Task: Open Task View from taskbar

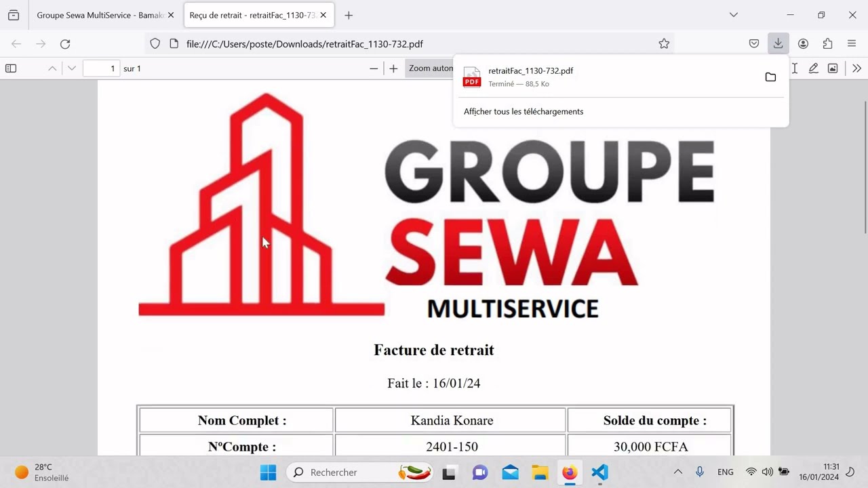Action: pos(449,472)
